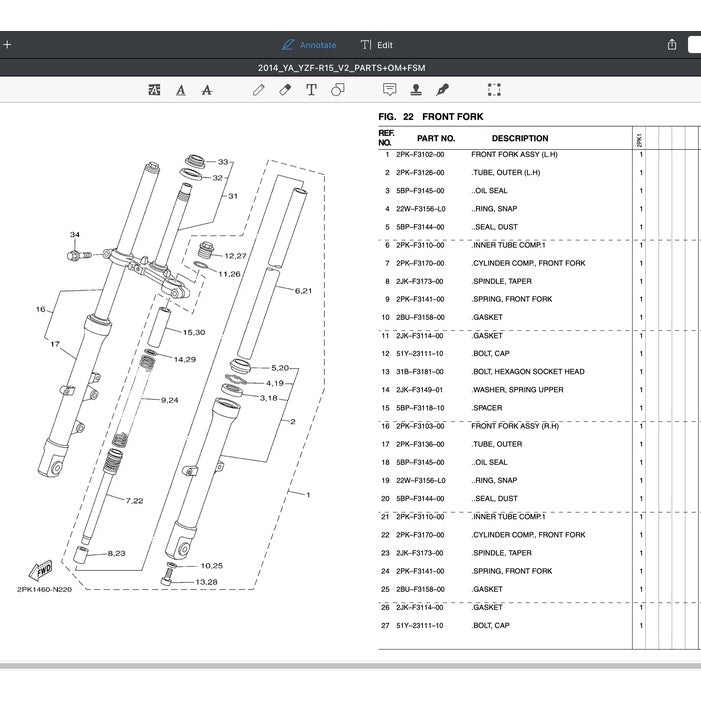The height and width of the screenshot is (701, 701).
Task: Click the FRONT FORK ASSY (L.H) row
Action: 514,155
